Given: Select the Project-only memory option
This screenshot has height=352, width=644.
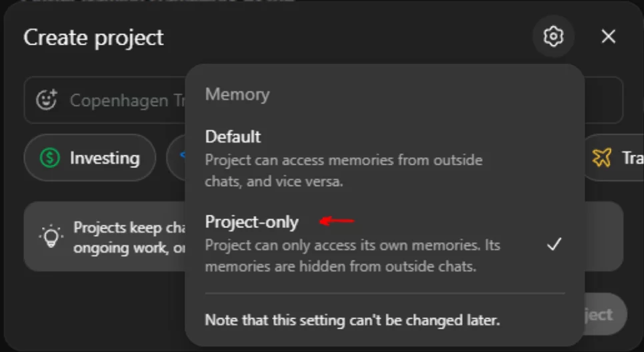Looking at the screenshot, I should pyautogui.click(x=252, y=221).
